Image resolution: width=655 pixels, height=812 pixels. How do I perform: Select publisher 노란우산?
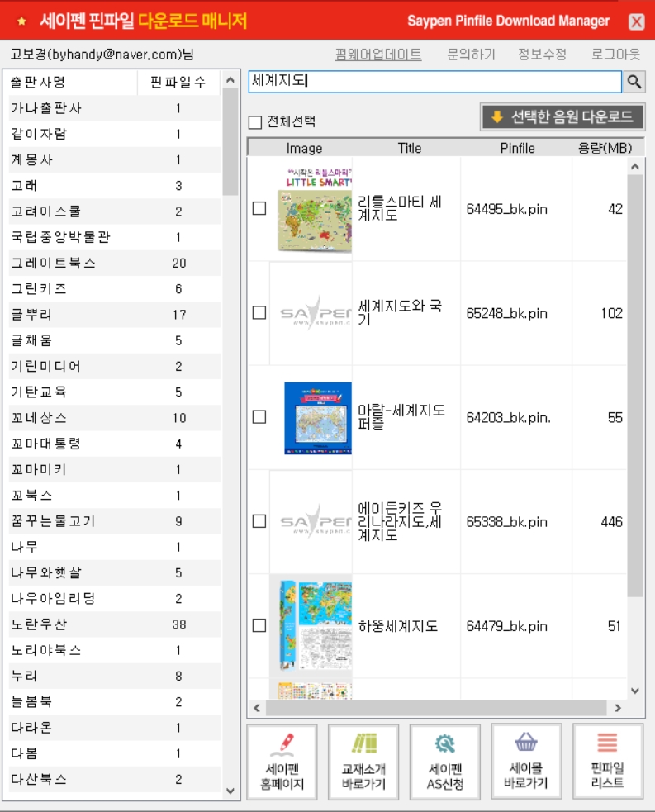[115, 624]
